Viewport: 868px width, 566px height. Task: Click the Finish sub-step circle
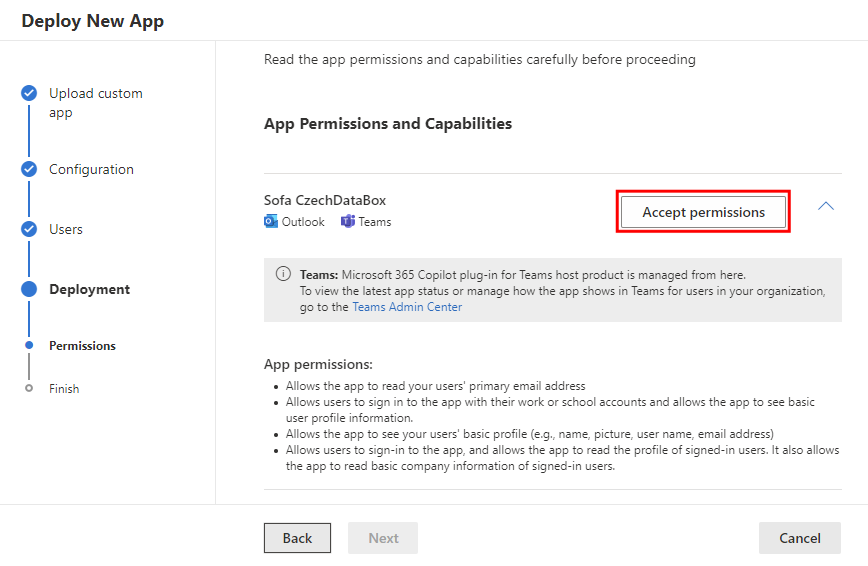29,388
